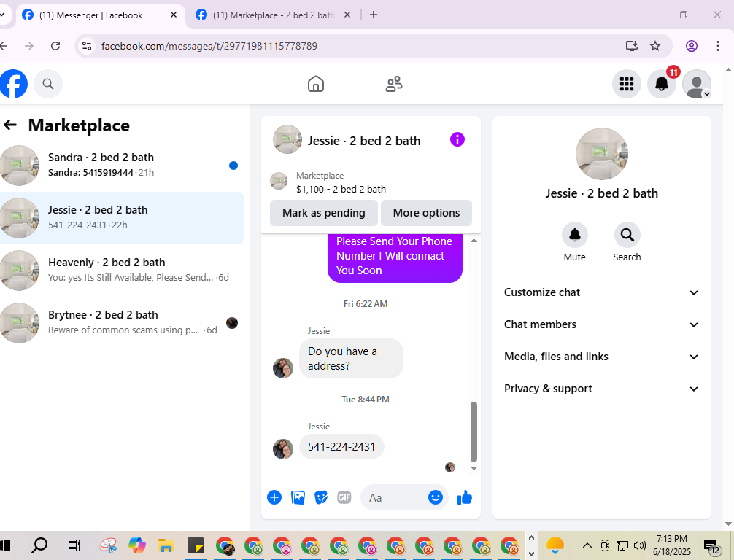Open notifications bell with 11 badge
Screen dimensions: 734x560
tap(662, 84)
